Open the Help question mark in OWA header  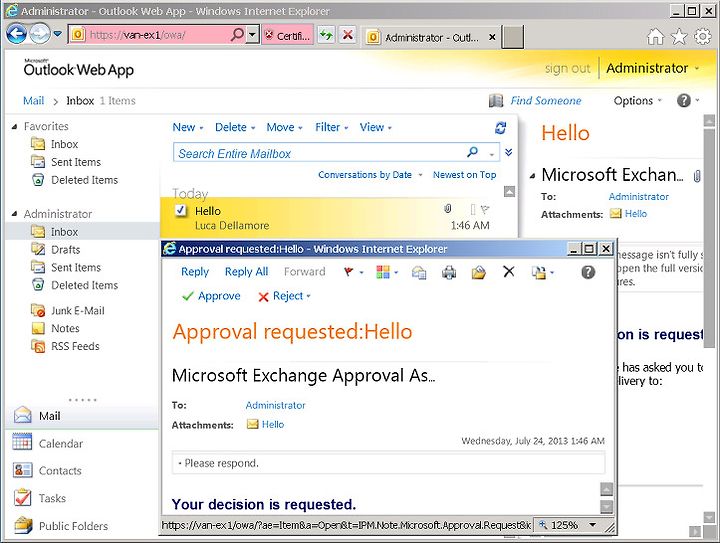pyautogui.click(x=684, y=101)
